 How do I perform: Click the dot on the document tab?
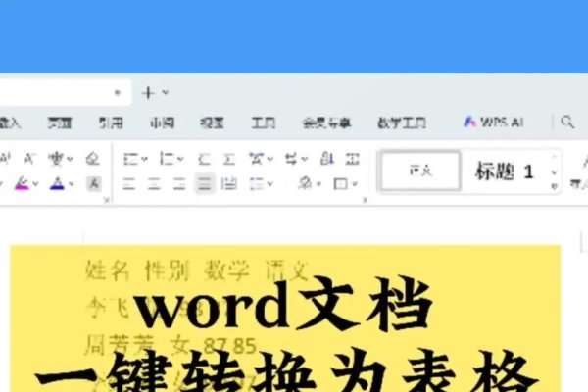[117, 92]
